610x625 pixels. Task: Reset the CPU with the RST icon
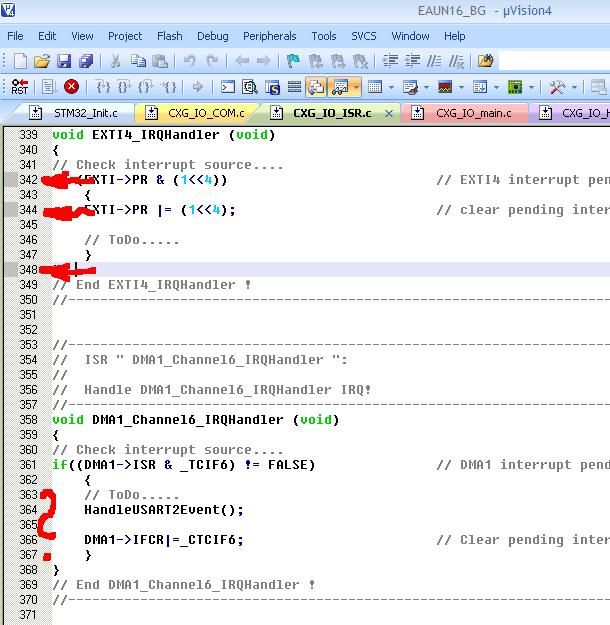coord(20,87)
